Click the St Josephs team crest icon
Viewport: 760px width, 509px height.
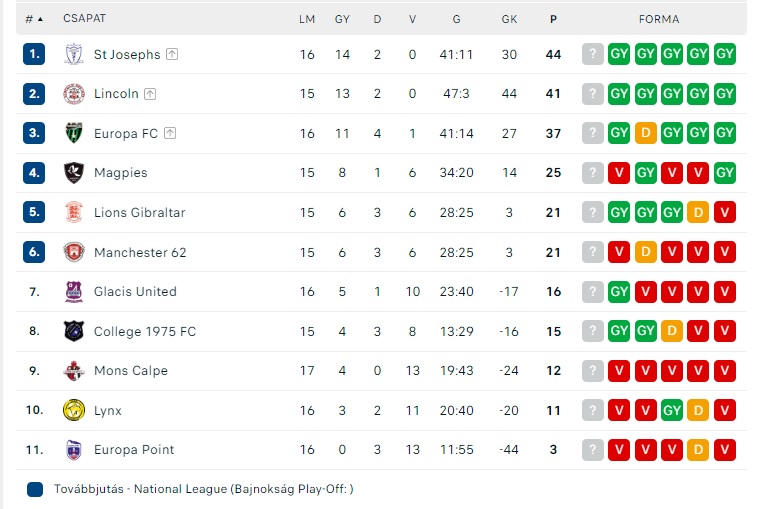coord(74,54)
